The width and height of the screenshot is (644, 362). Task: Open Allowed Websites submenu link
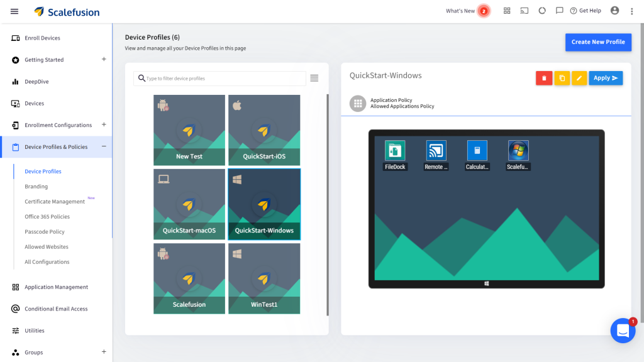coord(47,247)
